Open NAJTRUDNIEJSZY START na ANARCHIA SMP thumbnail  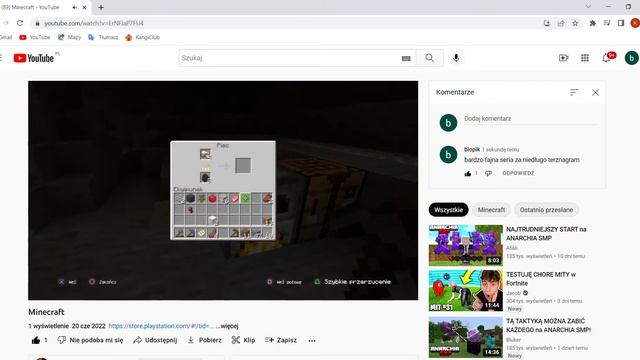pyautogui.click(x=465, y=245)
